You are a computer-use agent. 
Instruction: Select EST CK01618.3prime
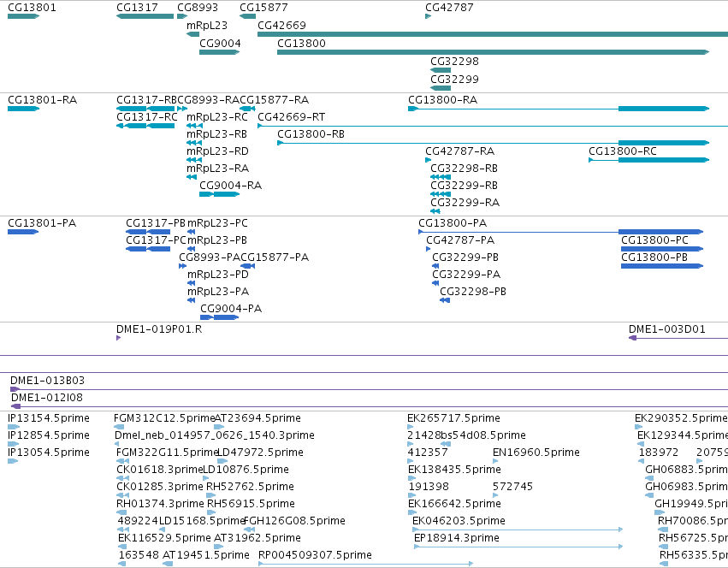click(160, 470)
